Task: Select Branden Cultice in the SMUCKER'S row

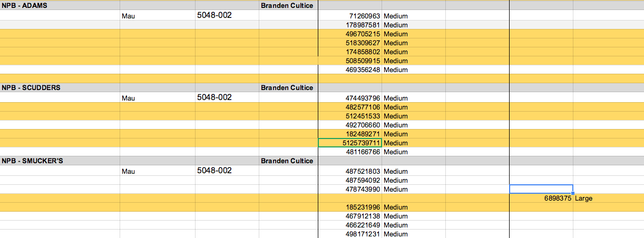Action: 287,161
